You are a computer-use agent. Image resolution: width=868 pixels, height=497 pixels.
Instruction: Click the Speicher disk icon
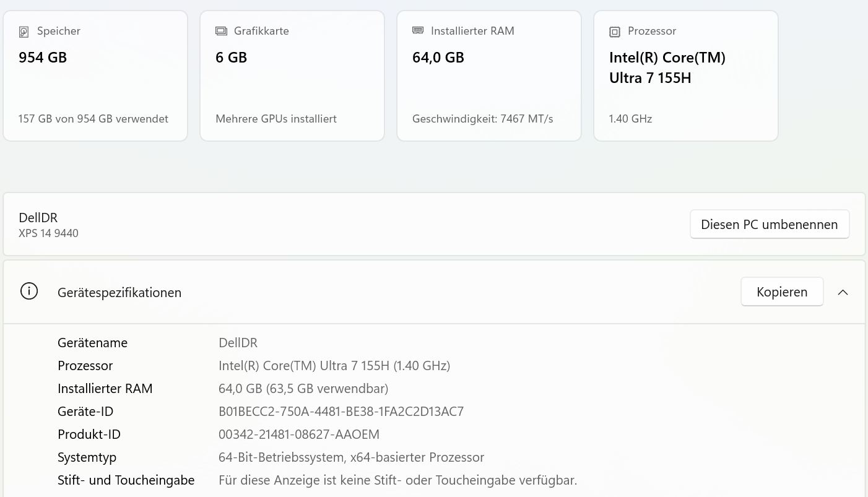(x=24, y=32)
